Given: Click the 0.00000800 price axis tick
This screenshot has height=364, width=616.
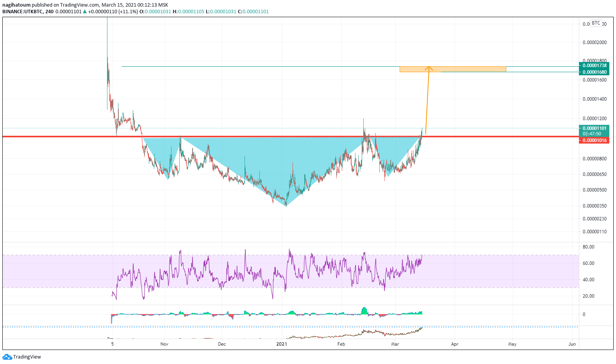Looking at the screenshot, I should click(595, 159).
